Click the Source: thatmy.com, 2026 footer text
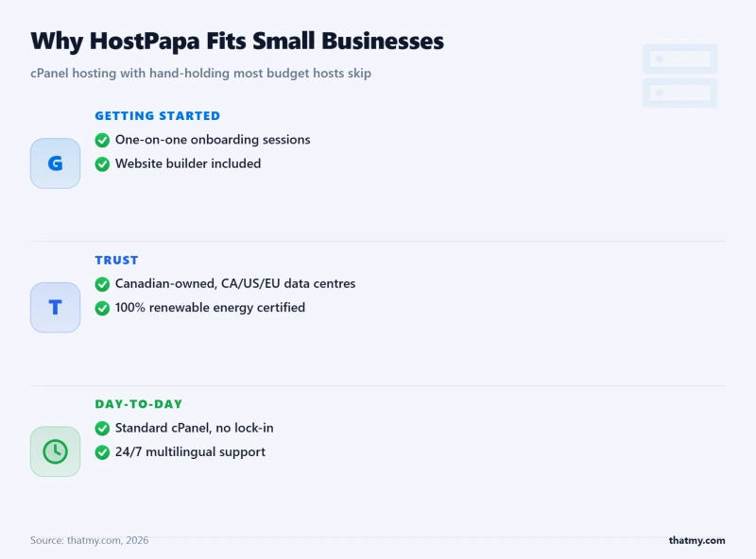This screenshot has width=756, height=559. click(89, 540)
